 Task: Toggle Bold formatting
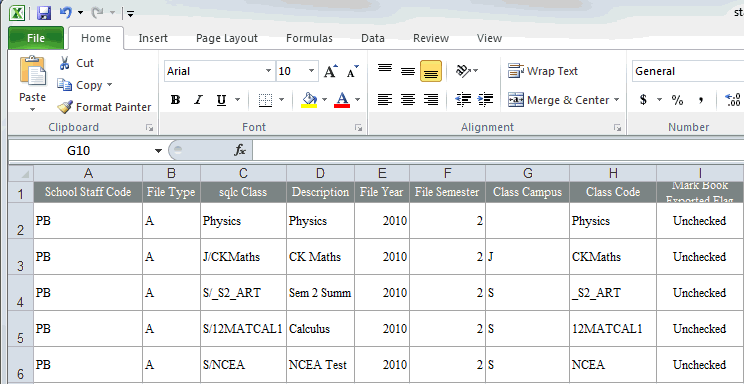176,100
